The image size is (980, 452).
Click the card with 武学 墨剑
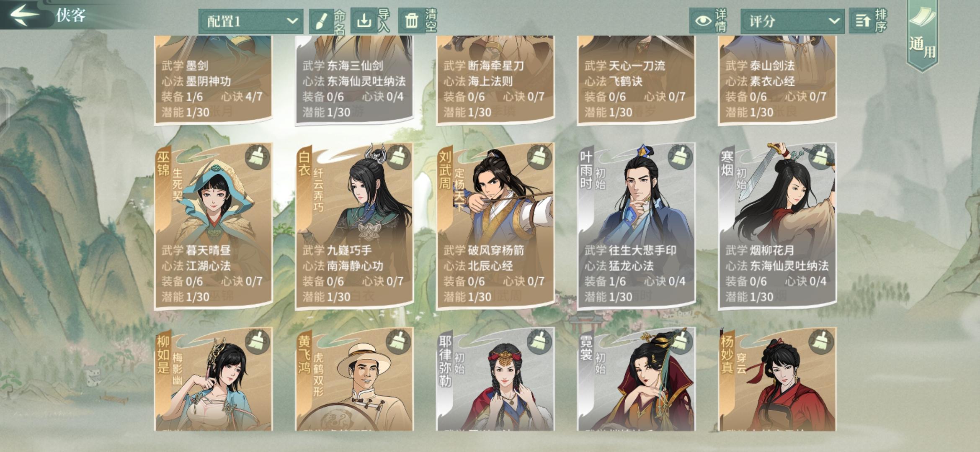(x=213, y=80)
